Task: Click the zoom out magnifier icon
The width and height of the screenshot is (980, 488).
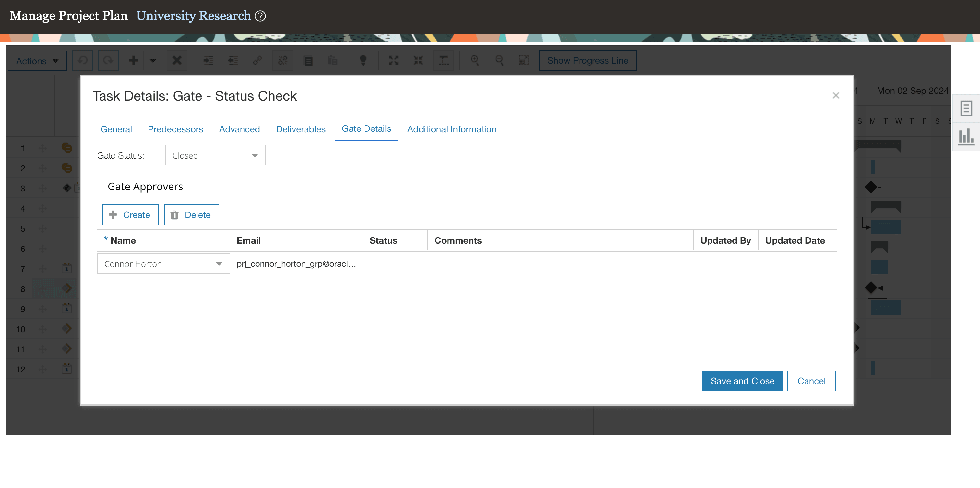Action: tap(499, 61)
